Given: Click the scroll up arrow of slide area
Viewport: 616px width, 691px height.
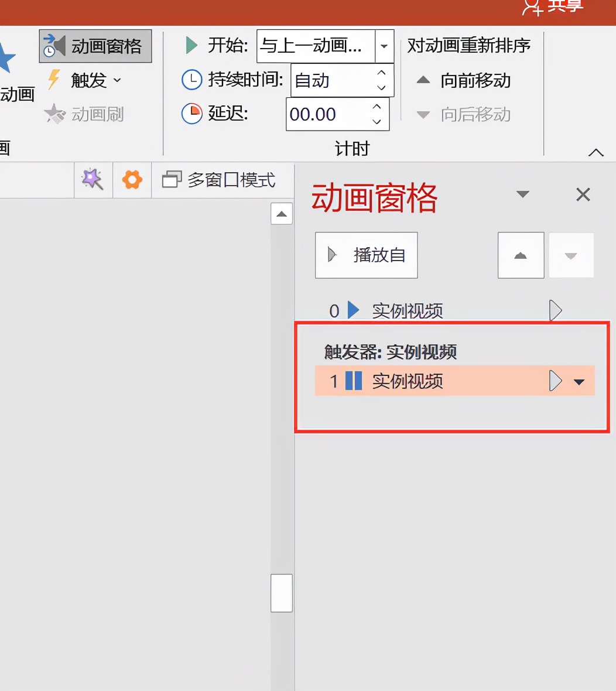Looking at the screenshot, I should 282,214.
